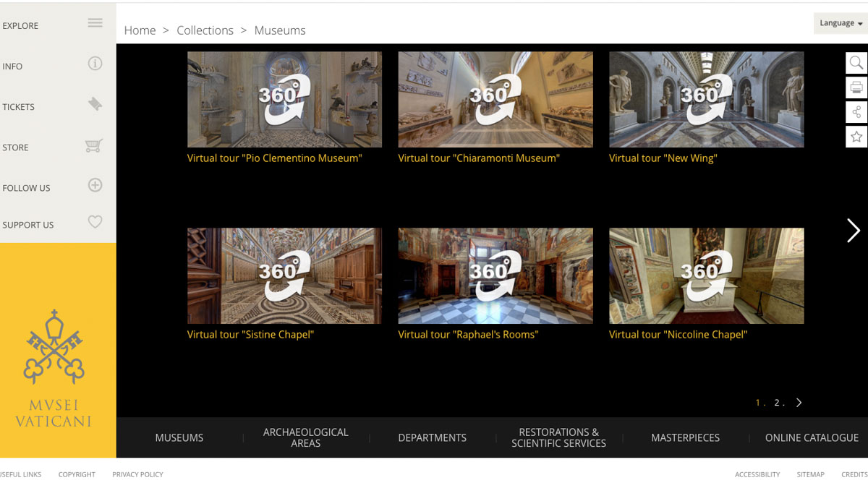Select EXPLORE in the sidebar
Viewport: 868px width, 488px height.
20,25
